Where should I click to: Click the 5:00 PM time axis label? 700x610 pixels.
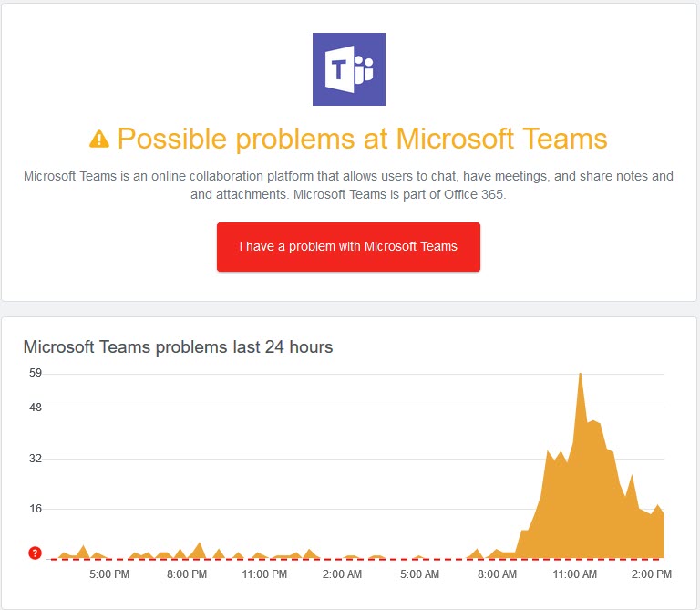pyautogui.click(x=108, y=574)
